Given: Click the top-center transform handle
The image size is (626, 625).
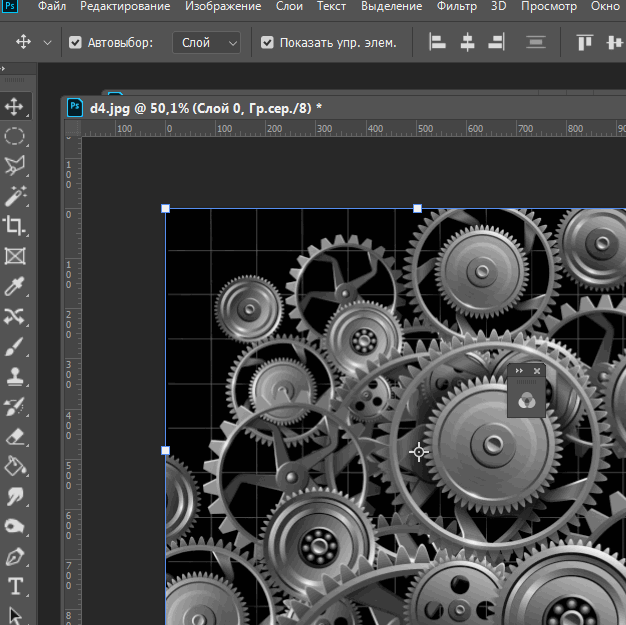Looking at the screenshot, I should [417, 208].
